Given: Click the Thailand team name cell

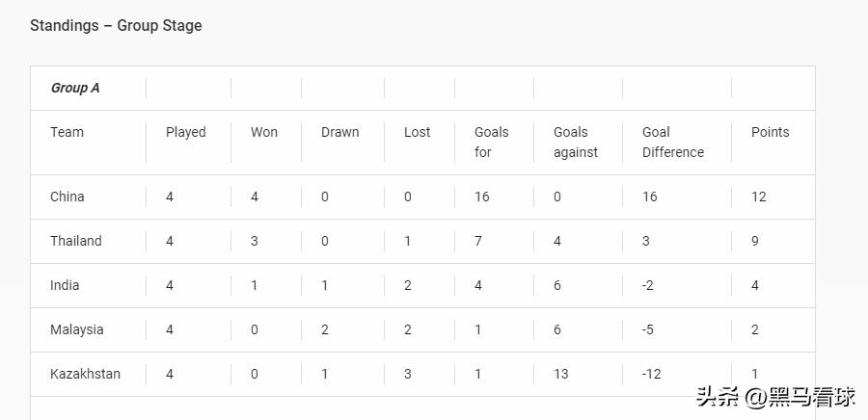Looking at the screenshot, I should point(75,241).
